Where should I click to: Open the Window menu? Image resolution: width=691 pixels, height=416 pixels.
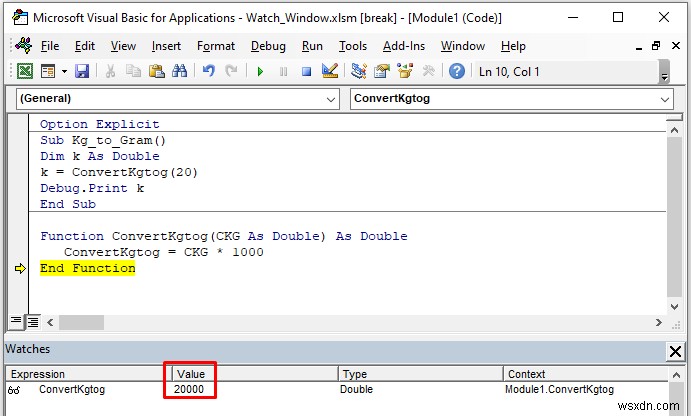point(463,46)
